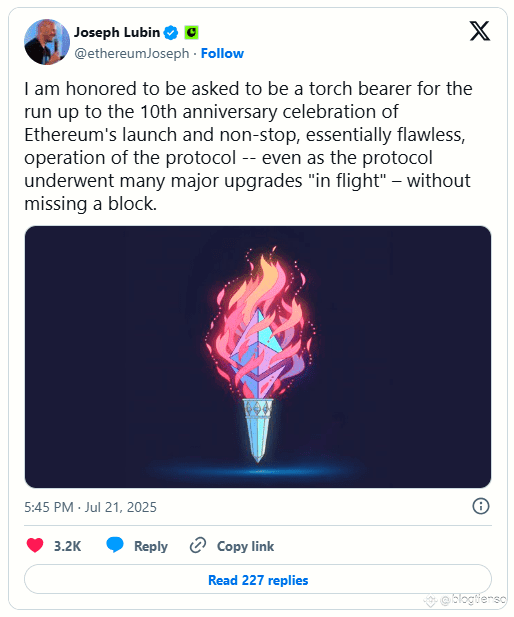Open the 5:45 PM Jul 21, 2025 timestamp
Viewport: 514px width, 617px height.
tap(91, 507)
